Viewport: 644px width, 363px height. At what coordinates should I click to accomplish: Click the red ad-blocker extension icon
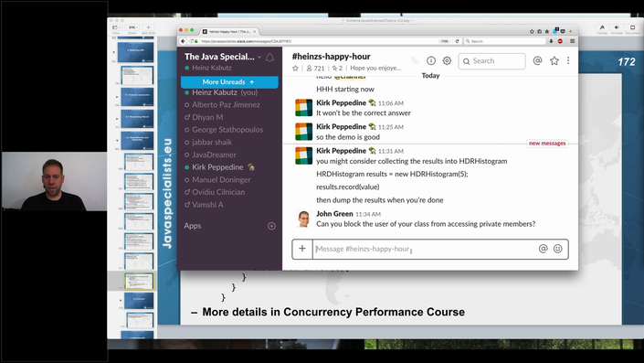click(560, 41)
